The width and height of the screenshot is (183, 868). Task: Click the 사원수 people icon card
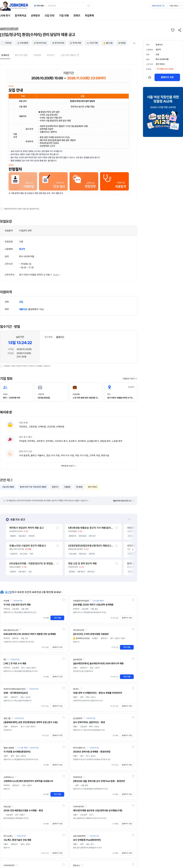coord(17,392)
